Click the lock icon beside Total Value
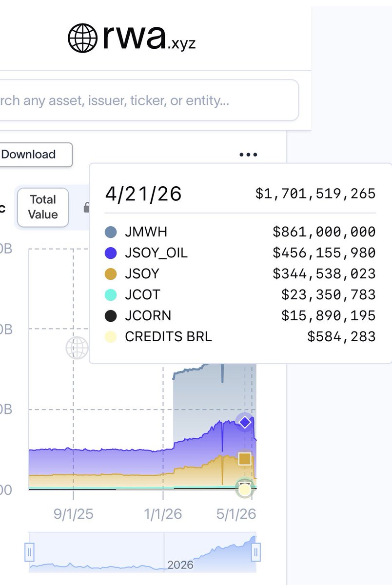 tap(86, 208)
